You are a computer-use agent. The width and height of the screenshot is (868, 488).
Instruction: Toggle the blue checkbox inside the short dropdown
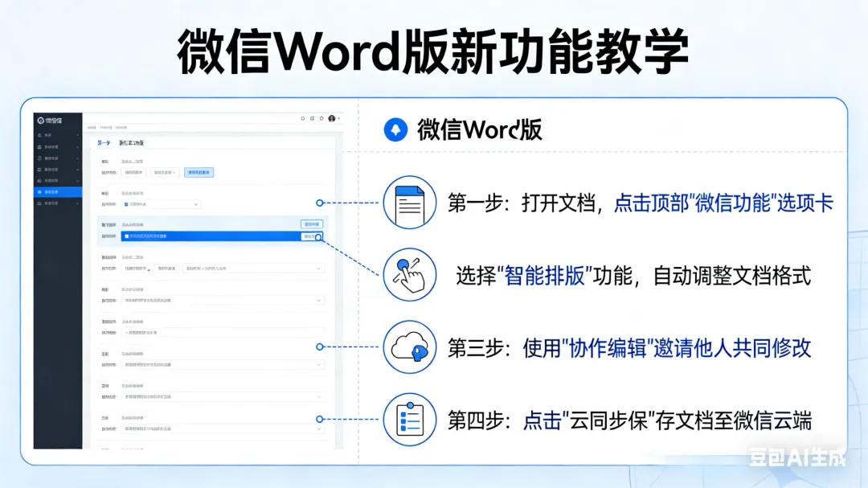coord(126,204)
